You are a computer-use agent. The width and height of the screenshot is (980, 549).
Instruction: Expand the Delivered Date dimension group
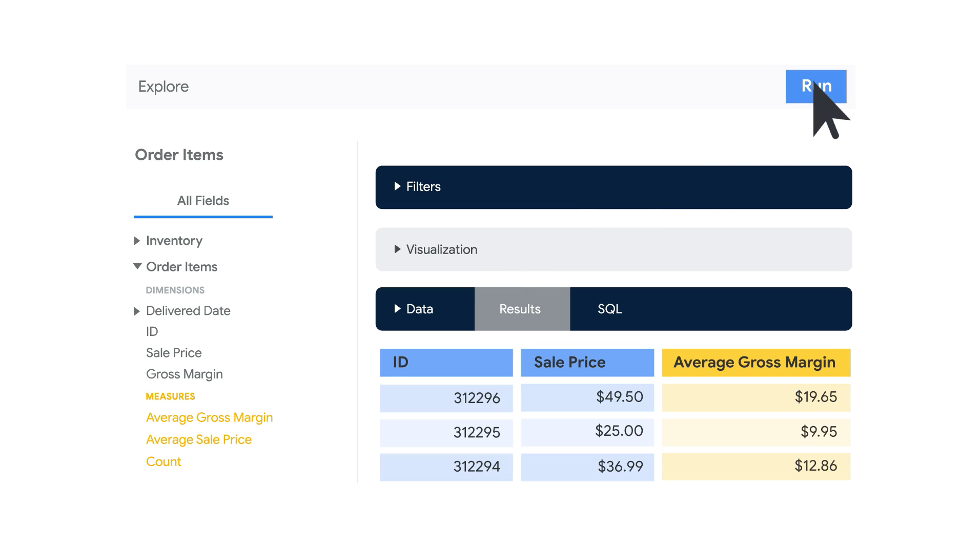coord(137,311)
